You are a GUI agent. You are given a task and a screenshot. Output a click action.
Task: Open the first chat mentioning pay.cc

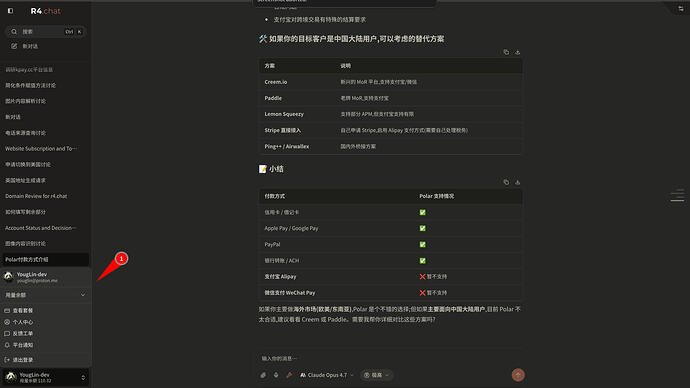(x=29, y=70)
